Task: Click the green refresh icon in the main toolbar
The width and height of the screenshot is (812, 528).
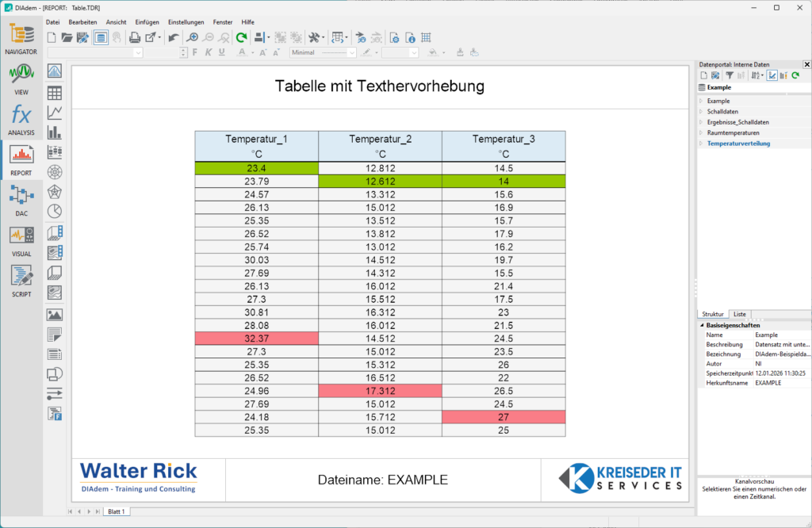Action: pos(242,37)
